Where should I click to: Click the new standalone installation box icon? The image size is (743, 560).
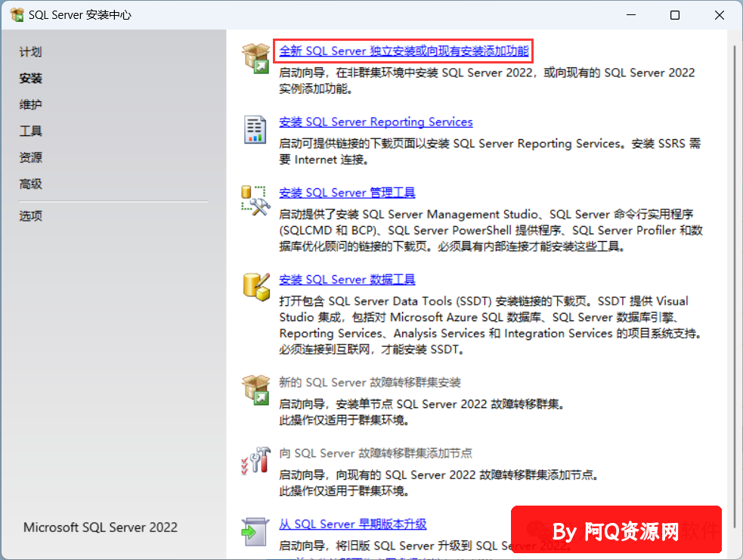256,58
